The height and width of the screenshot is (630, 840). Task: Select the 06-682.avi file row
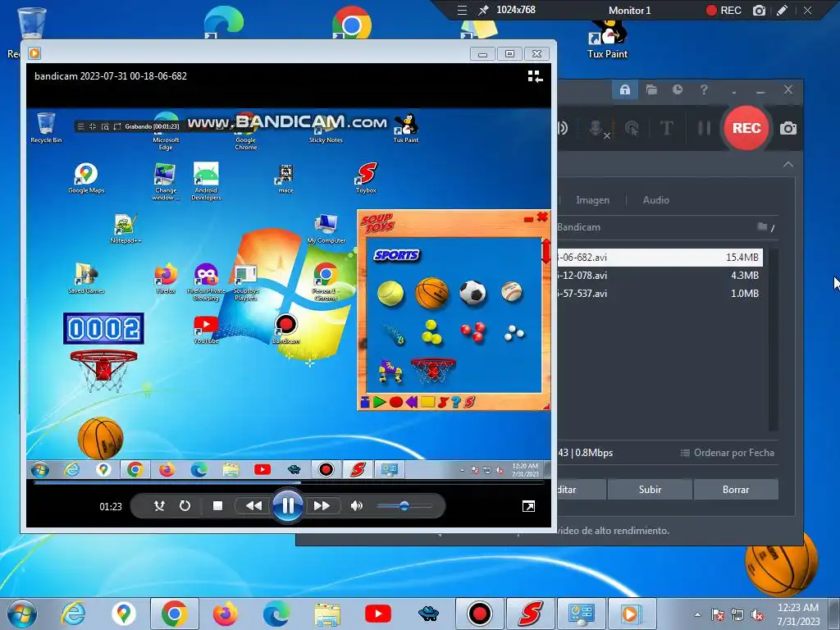pos(660,257)
